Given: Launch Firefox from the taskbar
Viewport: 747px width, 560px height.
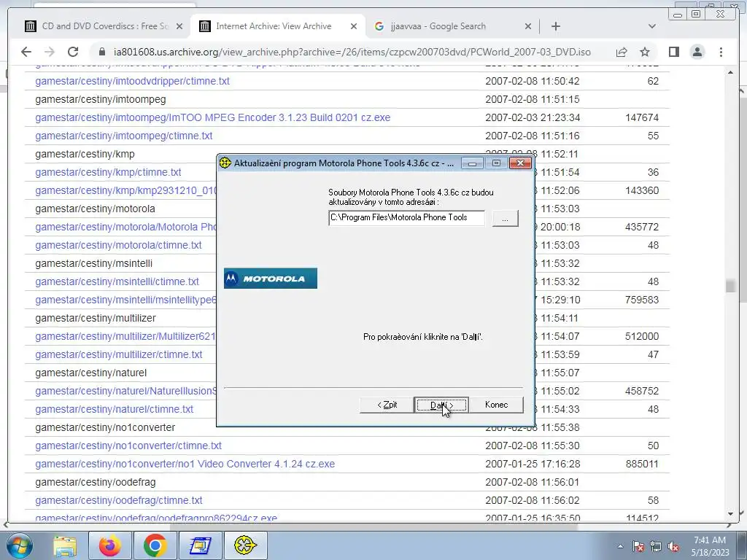Looking at the screenshot, I should coord(109,545).
